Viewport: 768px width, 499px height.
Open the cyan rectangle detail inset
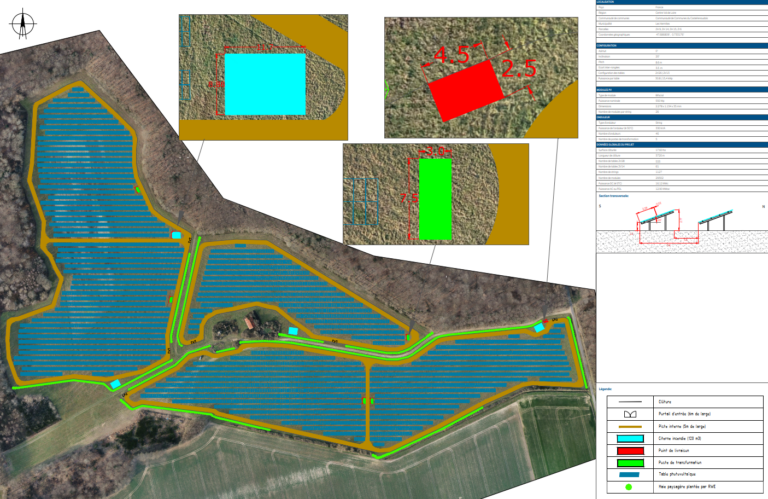click(x=264, y=84)
